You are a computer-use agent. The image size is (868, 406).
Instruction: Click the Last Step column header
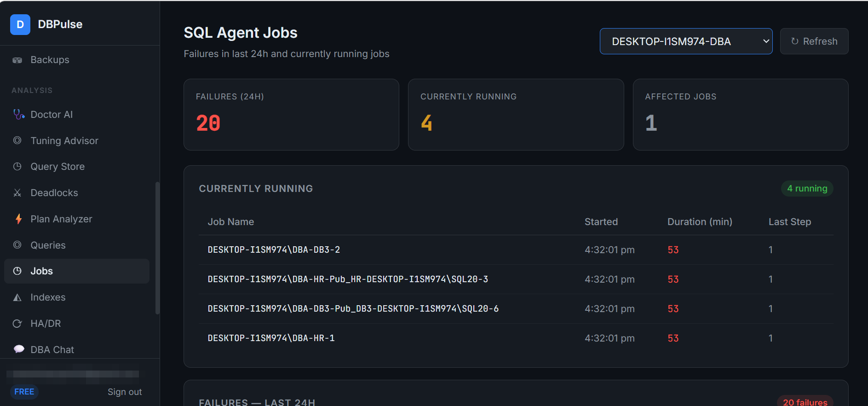790,222
